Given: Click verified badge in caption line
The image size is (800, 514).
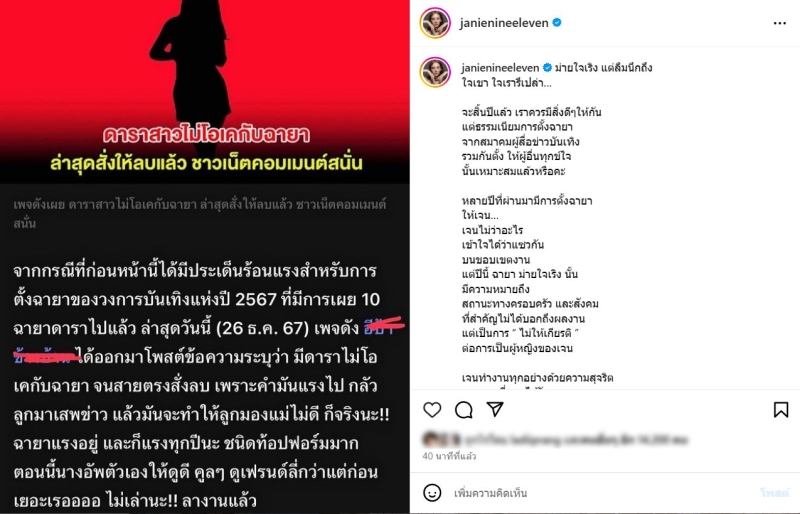Looking at the screenshot, I should tap(547, 67).
